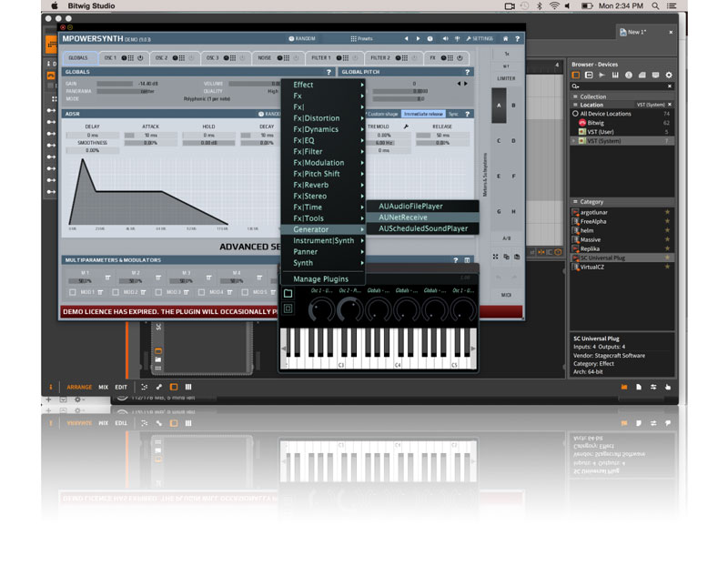Open the browser settings gear icon

pos(669,76)
